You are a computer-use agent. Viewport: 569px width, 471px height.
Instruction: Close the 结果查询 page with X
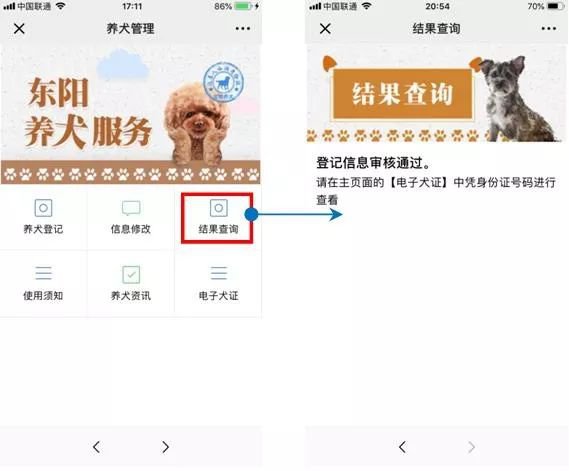coord(325,28)
